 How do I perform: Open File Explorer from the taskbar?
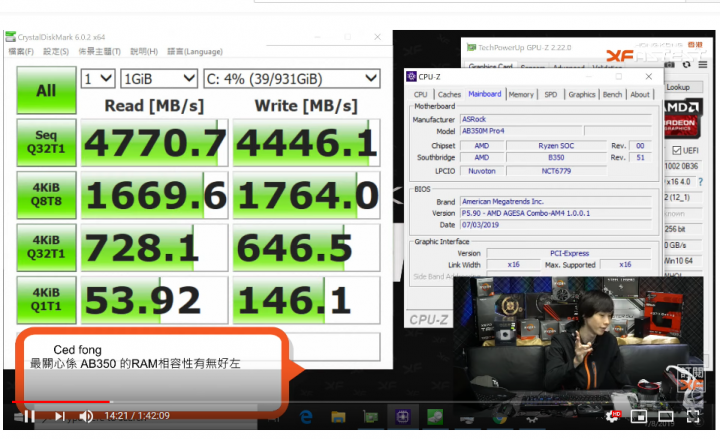click(338, 417)
